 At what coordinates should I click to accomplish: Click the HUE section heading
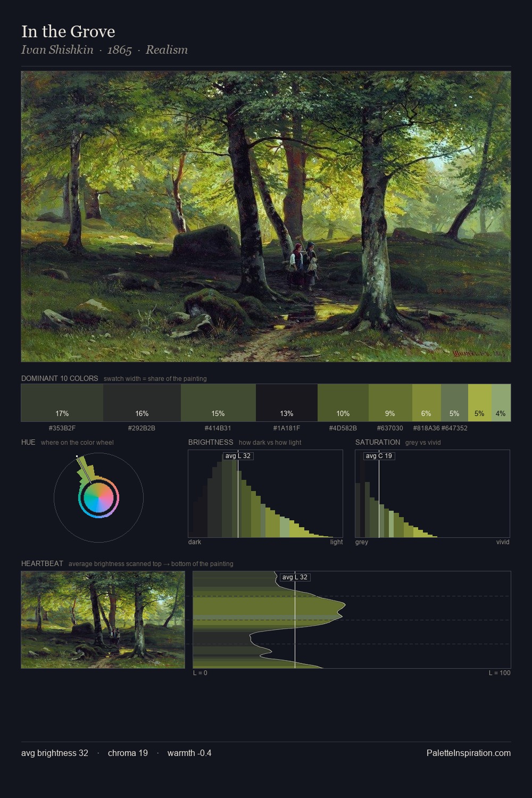(28, 443)
